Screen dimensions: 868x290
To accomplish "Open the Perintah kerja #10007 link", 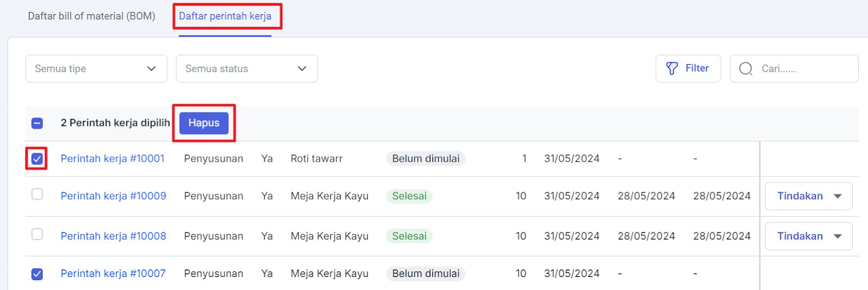I will [113, 274].
